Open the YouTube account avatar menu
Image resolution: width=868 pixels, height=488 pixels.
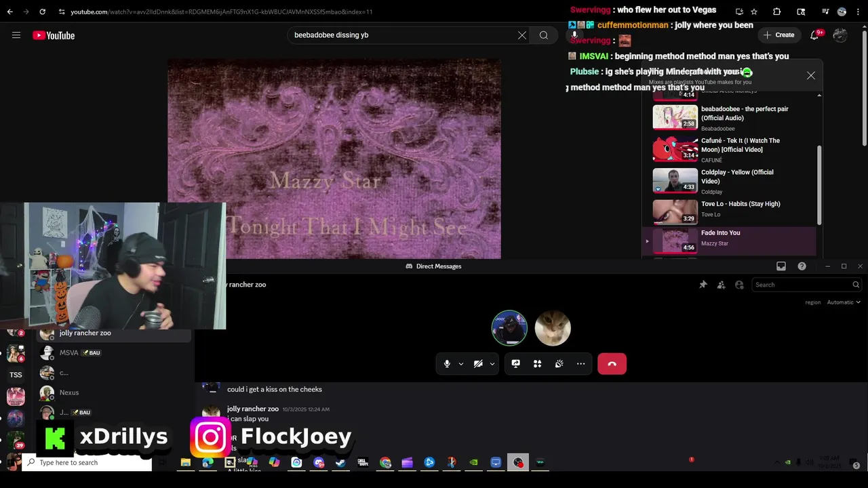click(840, 35)
